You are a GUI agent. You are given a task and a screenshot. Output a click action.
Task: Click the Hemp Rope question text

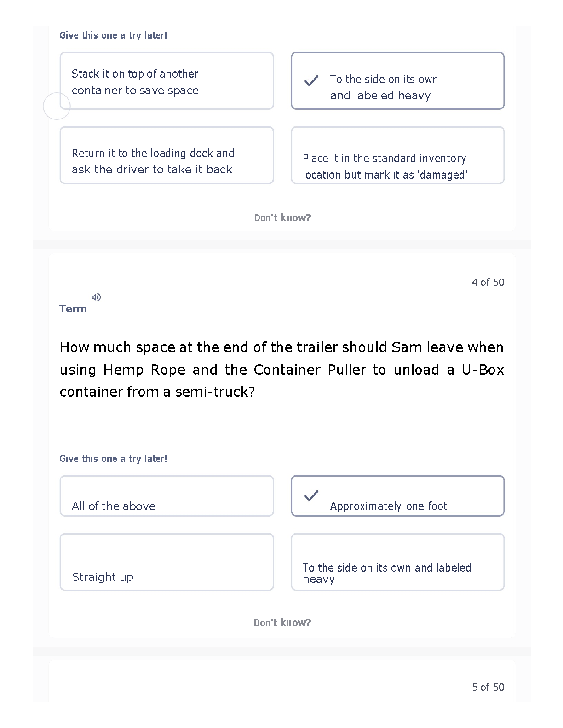tap(282, 370)
